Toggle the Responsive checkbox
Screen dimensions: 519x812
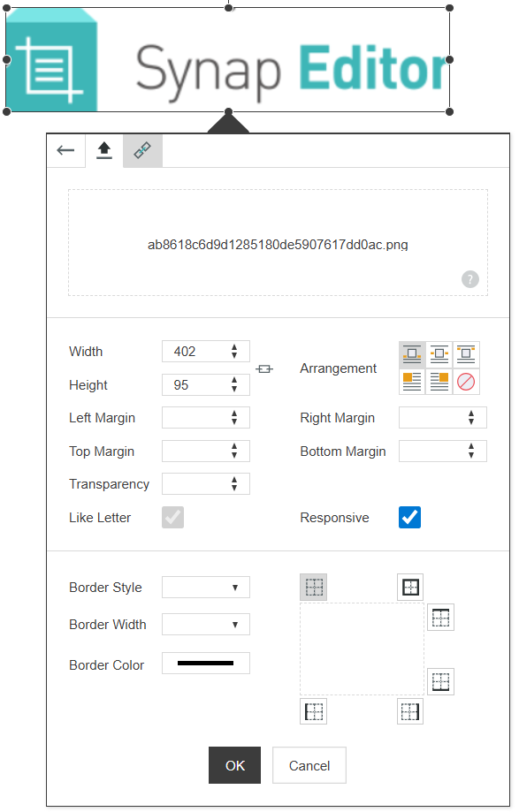pos(409,518)
